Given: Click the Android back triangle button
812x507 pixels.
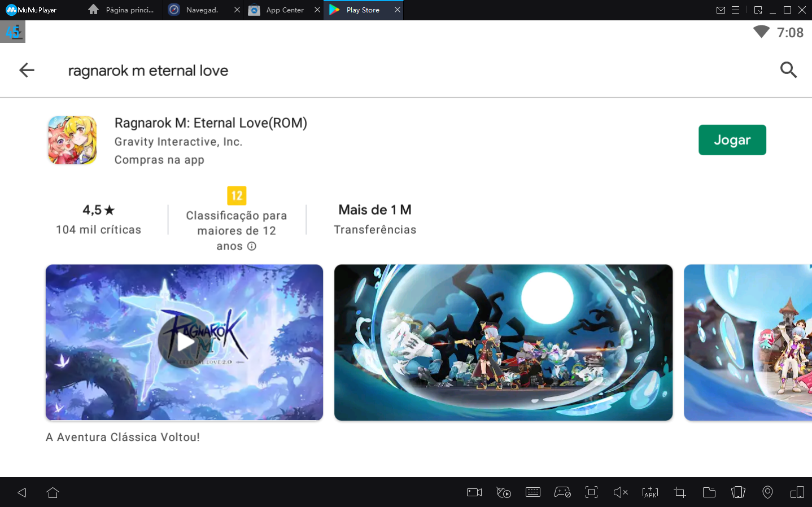Looking at the screenshot, I should click(x=22, y=492).
